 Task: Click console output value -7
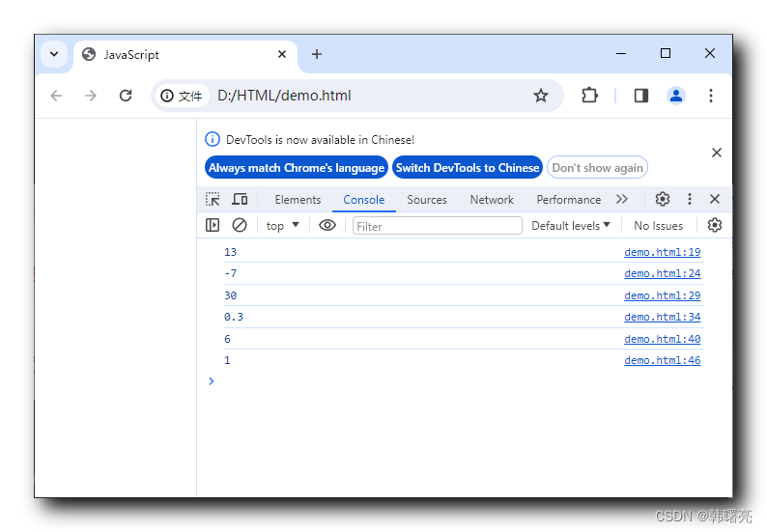[x=230, y=274]
